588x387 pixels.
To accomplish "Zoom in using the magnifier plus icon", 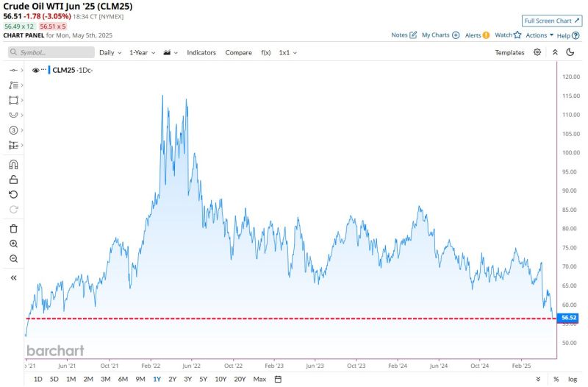I will [x=13, y=244].
